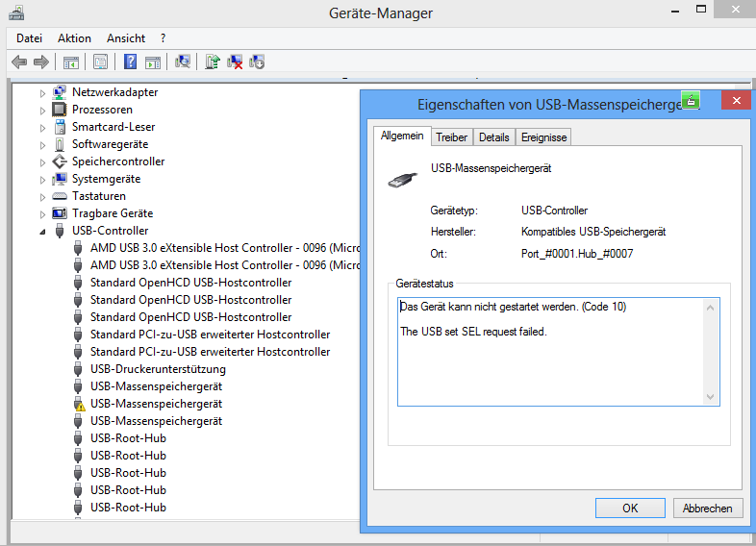756x546 pixels.
Task: Open the Aktion menu
Action: 74,38
